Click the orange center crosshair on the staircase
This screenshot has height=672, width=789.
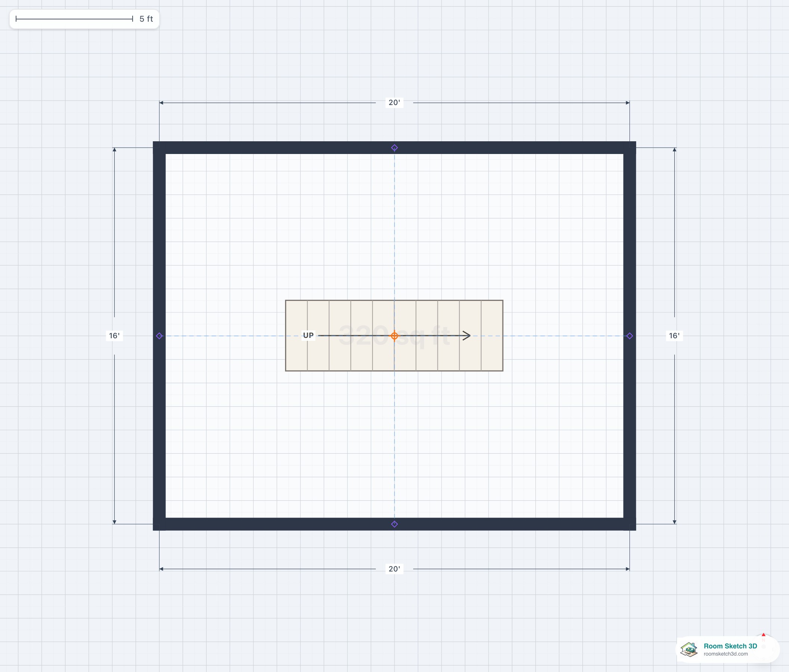pyautogui.click(x=394, y=336)
